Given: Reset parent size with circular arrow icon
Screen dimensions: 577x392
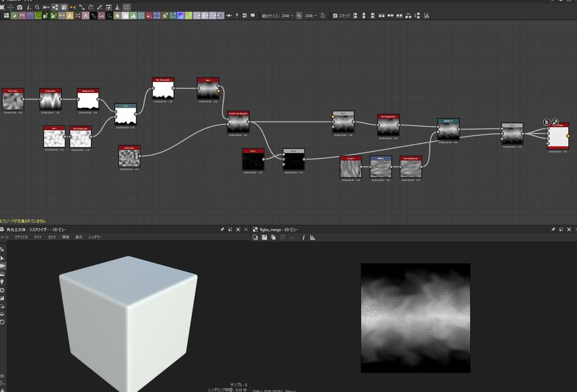Looking at the screenshot, I should pyautogui.click(x=323, y=15).
